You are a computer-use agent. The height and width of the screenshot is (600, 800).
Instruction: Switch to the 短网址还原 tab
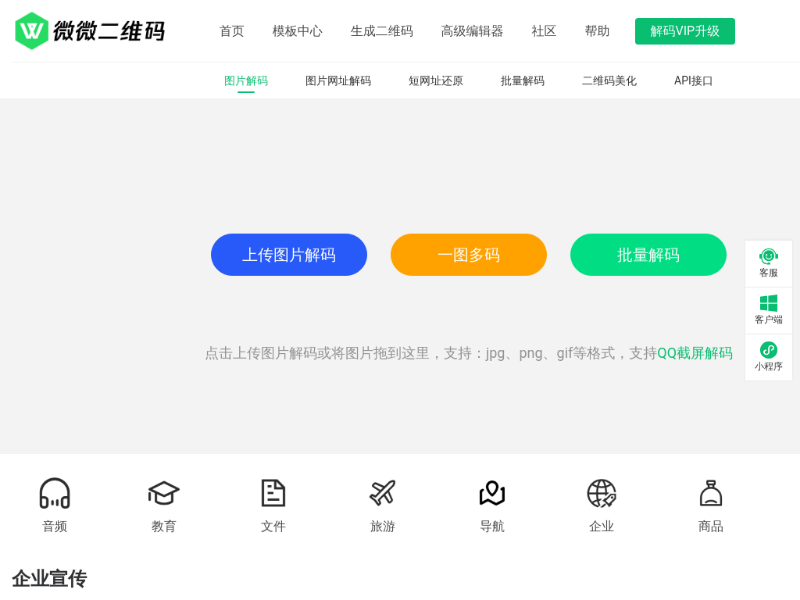pos(435,81)
